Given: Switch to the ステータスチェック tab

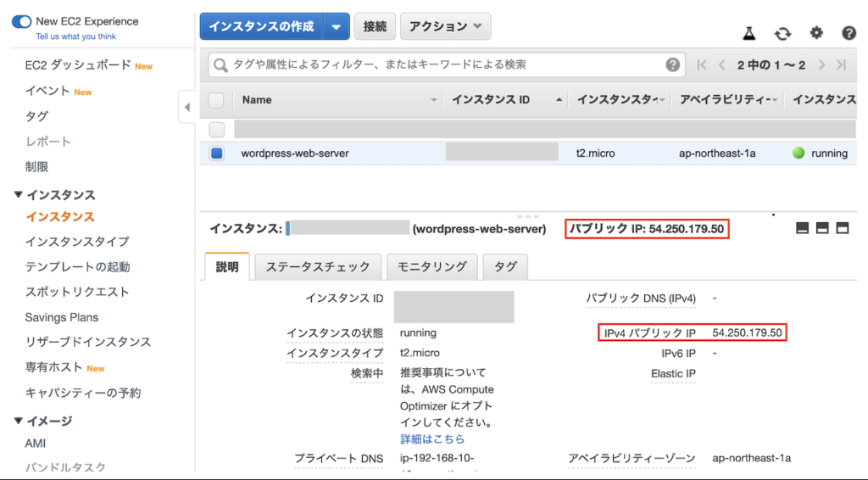Looking at the screenshot, I should point(318,266).
